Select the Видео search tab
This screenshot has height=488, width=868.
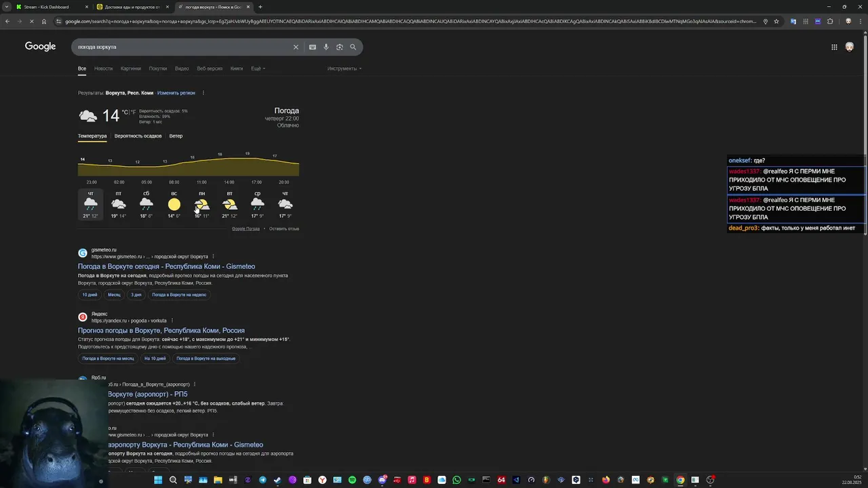[182, 68]
